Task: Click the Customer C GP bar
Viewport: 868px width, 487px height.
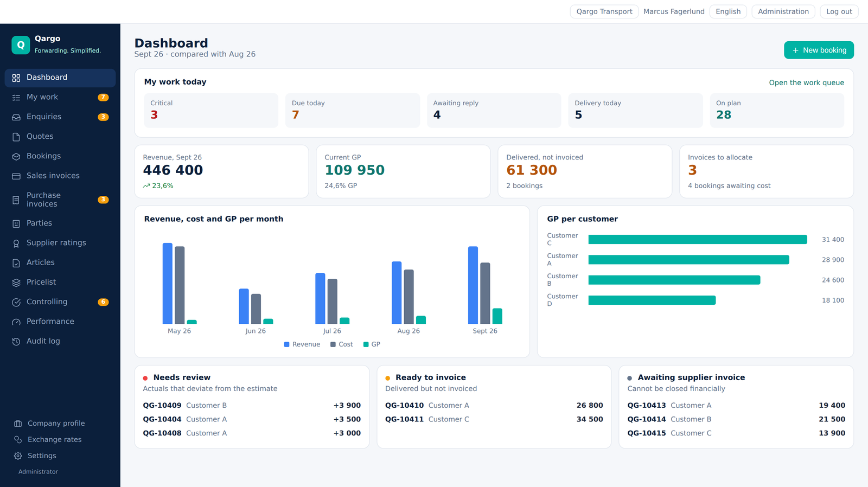Action: point(698,240)
